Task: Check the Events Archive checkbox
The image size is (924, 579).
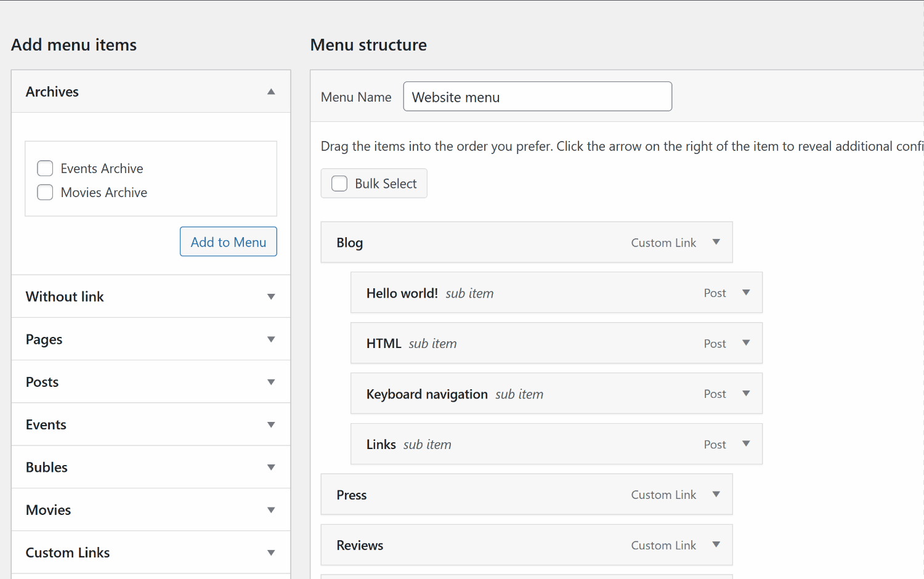Action: (45, 169)
